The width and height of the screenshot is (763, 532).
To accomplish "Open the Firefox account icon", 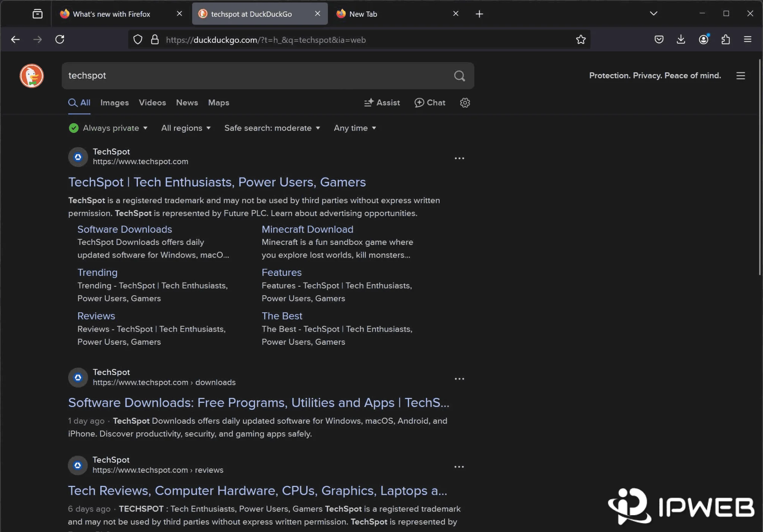I will [703, 39].
